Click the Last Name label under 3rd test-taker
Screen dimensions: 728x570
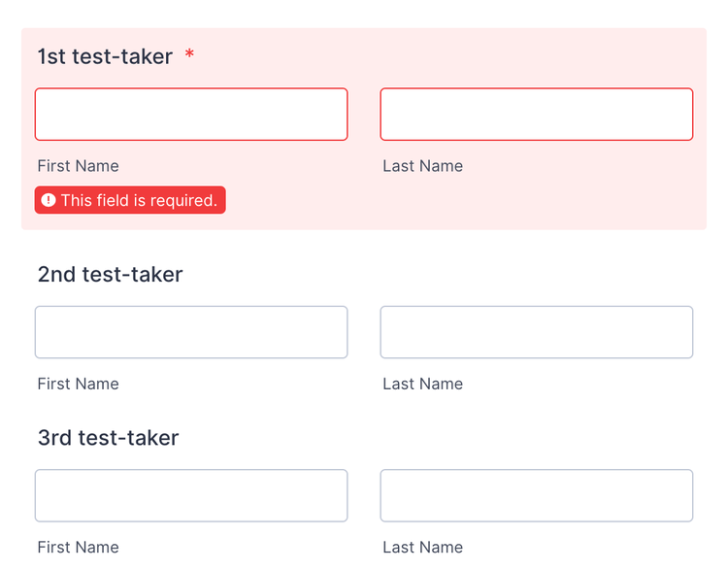(422, 547)
